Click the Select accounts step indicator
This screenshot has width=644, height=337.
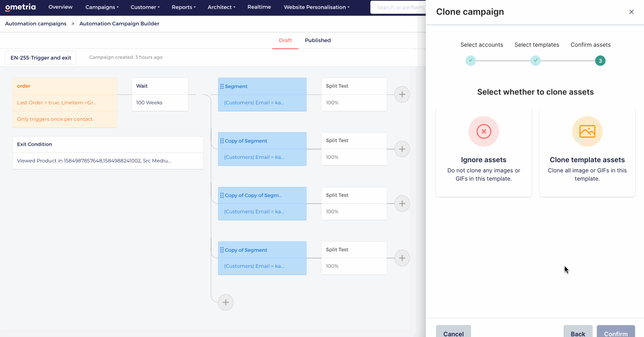pos(471,61)
